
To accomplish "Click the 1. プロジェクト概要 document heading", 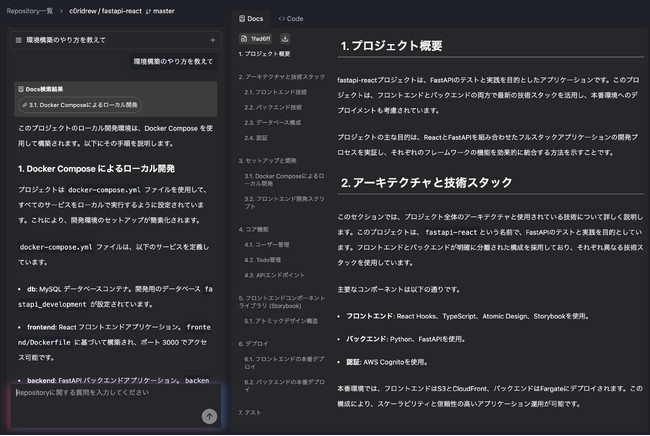I will 391,46.
